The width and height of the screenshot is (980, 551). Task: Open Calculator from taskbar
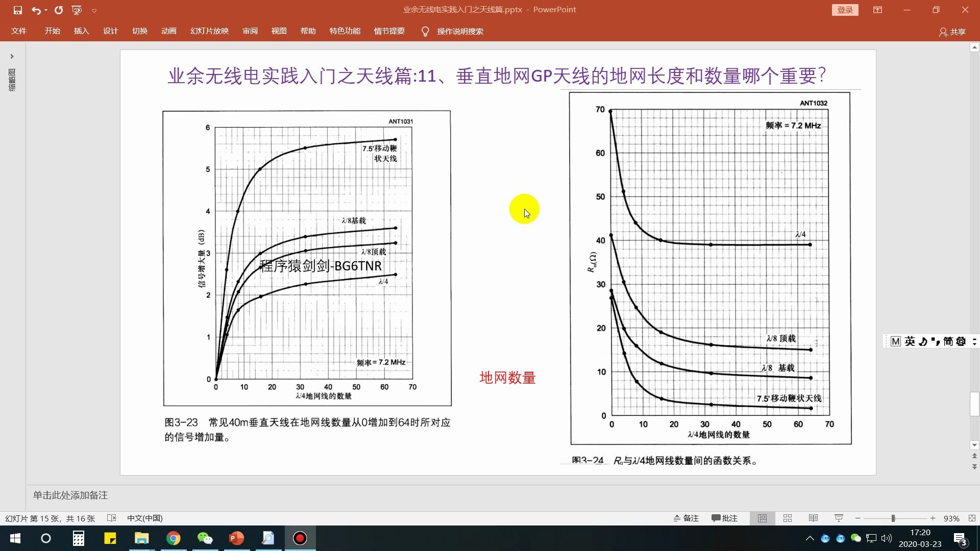[x=78, y=538]
